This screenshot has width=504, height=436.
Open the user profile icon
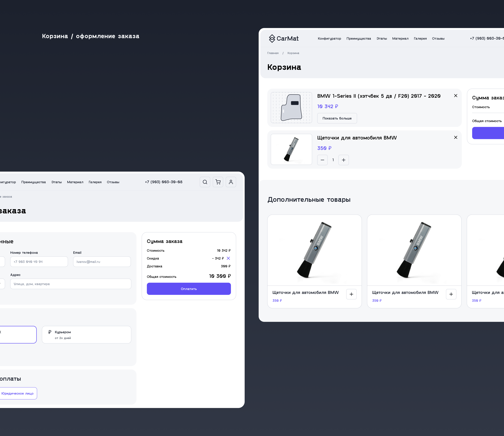coord(231,182)
